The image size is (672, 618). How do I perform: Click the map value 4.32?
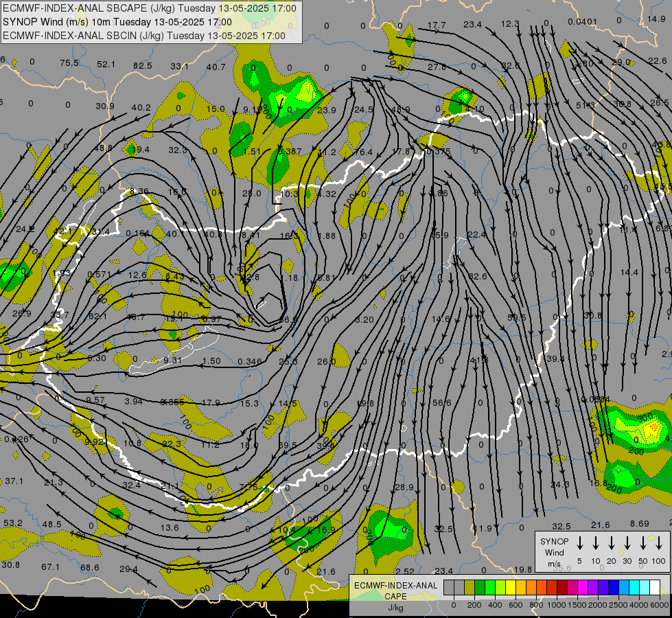pyautogui.click(x=327, y=194)
